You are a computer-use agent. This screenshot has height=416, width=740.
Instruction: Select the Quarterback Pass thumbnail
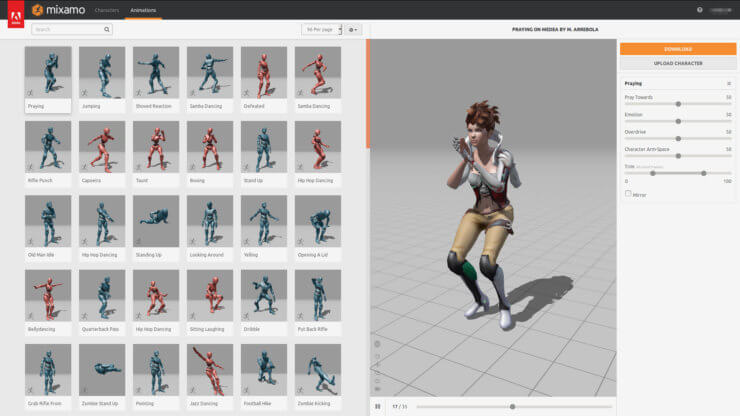(x=102, y=296)
